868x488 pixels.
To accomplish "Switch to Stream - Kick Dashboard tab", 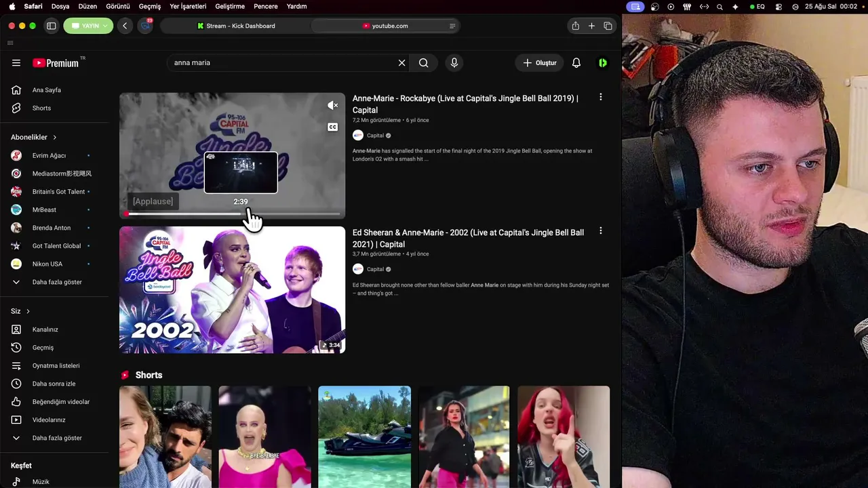I will click(x=236, y=26).
